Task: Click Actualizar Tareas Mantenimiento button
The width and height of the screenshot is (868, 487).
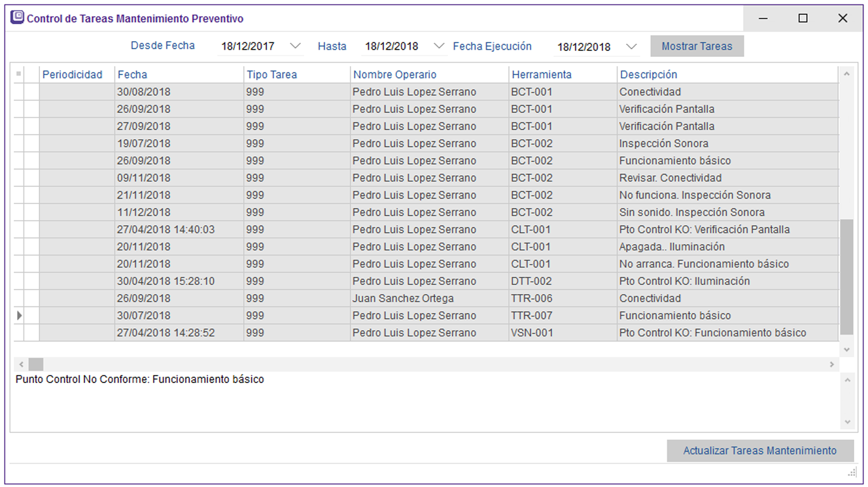Action: (759, 451)
